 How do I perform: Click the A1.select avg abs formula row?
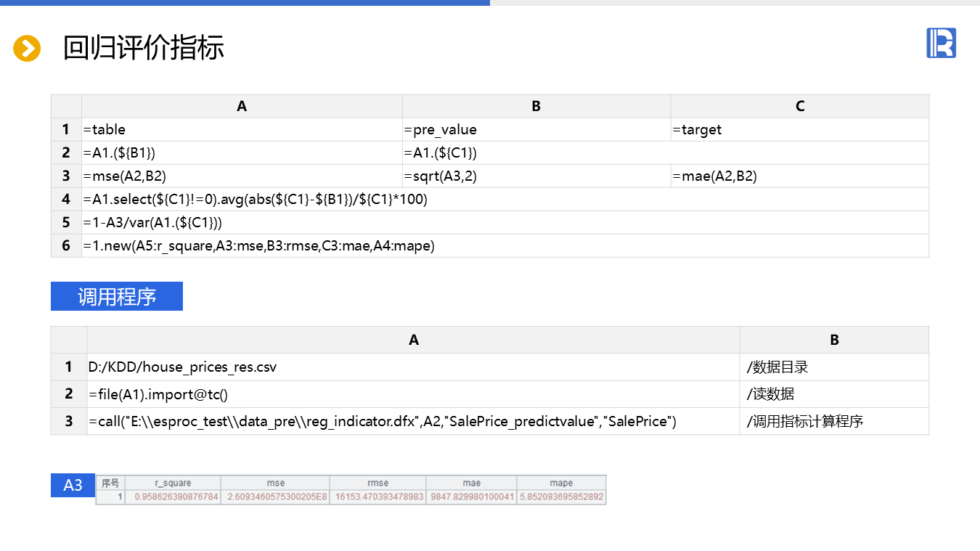tap(505, 200)
